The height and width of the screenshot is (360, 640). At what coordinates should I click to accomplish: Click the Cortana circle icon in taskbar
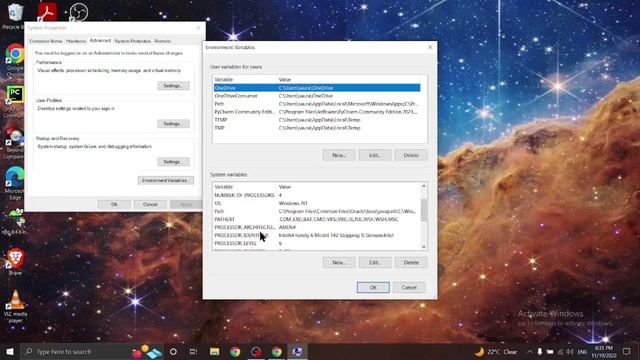pos(173,351)
